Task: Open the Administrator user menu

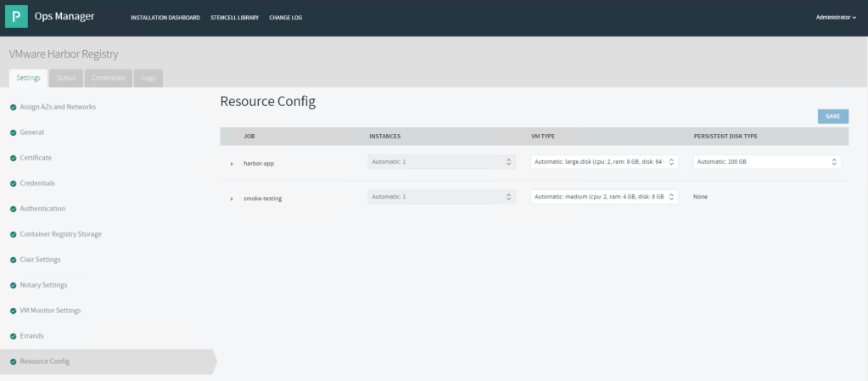Action: click(x=835, y=17)
